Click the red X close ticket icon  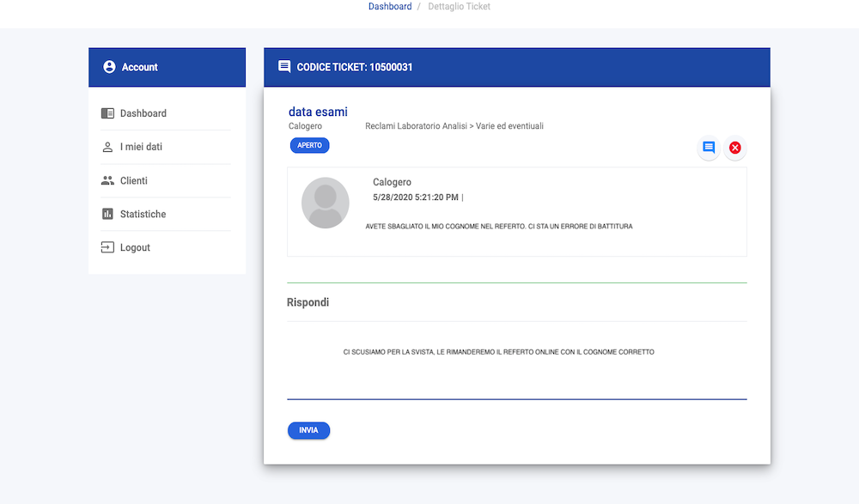(734, 148)
